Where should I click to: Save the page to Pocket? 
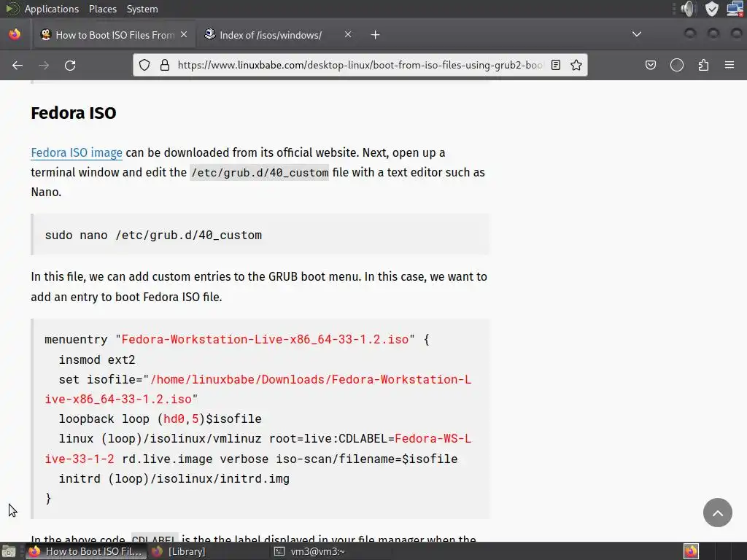(650, 65)
